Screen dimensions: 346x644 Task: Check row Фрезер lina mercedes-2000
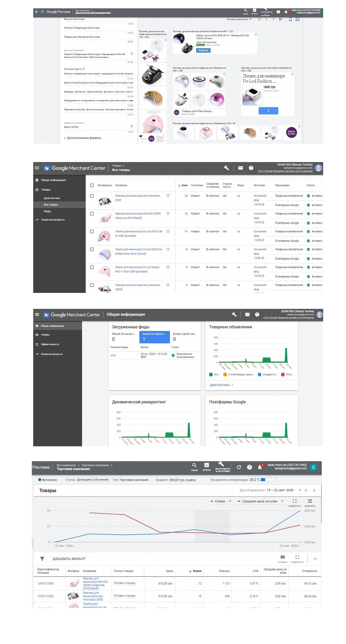pos(92,196)
